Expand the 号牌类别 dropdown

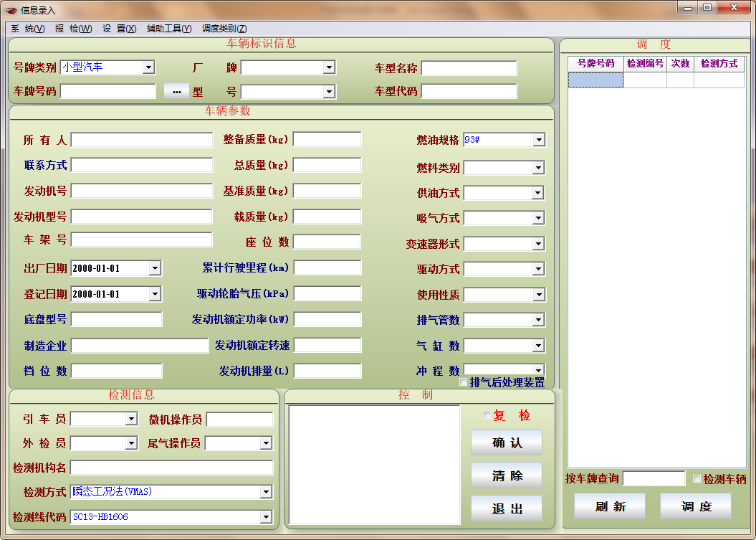point(148,67)
